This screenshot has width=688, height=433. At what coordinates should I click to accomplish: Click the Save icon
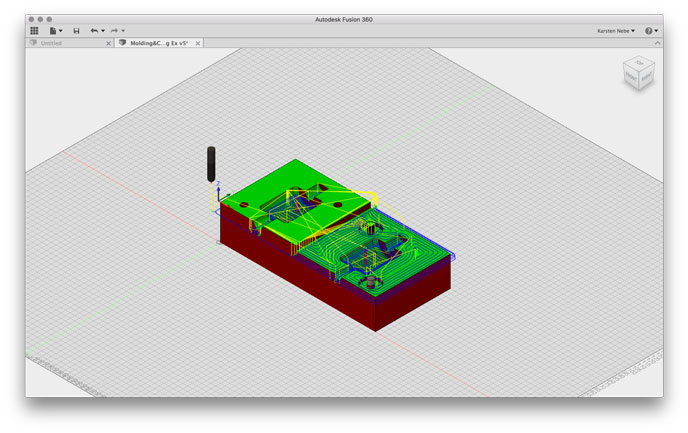(76, 31)
